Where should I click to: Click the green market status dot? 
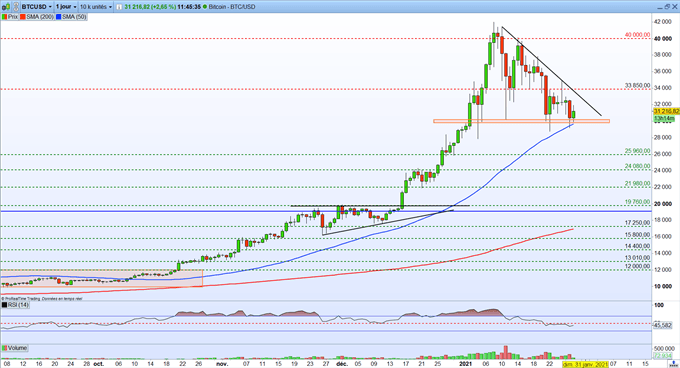tap(205, 7)
